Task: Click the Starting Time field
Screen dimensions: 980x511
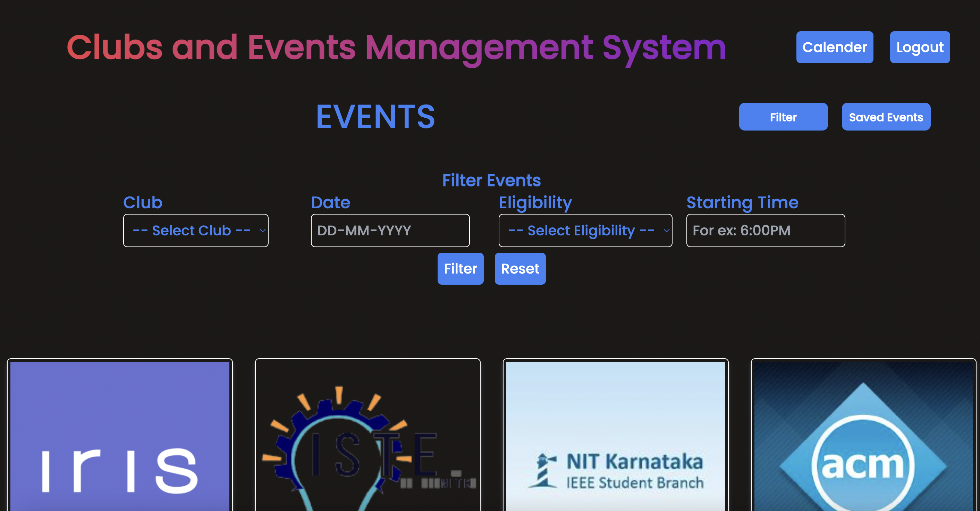Action: pyautogui.click(x=766, y=230)
